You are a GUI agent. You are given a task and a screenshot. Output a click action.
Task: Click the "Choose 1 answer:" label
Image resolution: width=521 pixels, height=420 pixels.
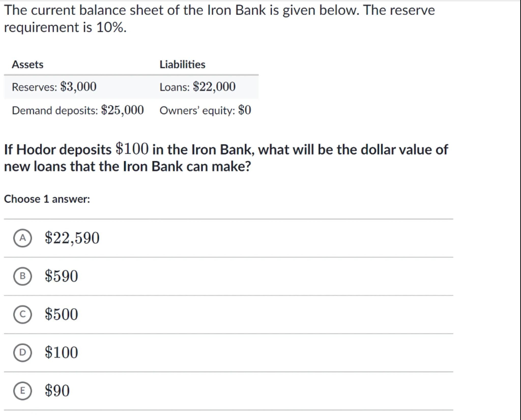coord(47,199)
